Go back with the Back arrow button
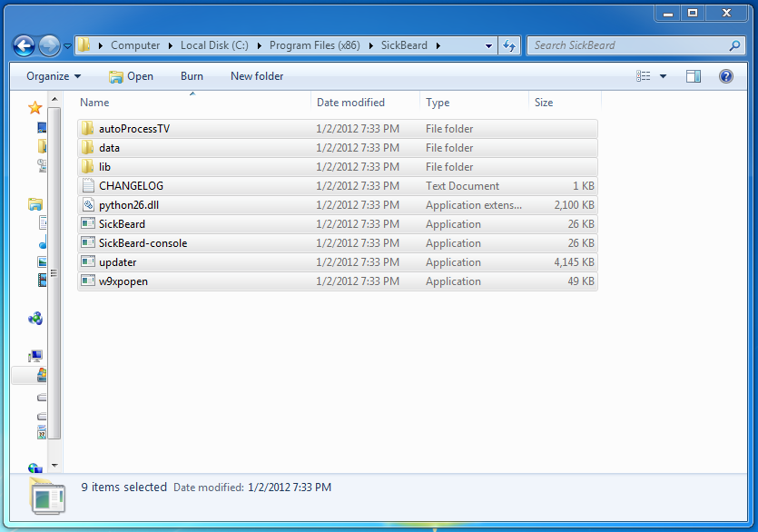The width and height of the screenshot is (758, 532). click(x=24, y=46)
